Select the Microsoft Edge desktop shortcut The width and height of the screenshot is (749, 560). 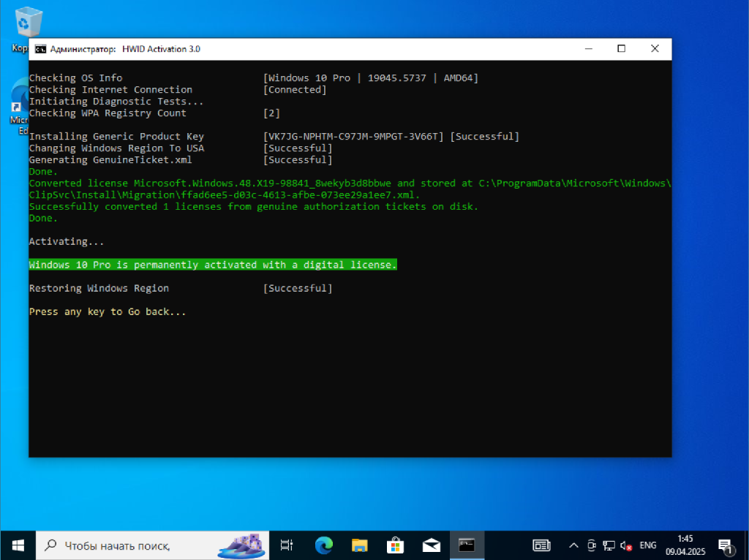click(19, 107)
